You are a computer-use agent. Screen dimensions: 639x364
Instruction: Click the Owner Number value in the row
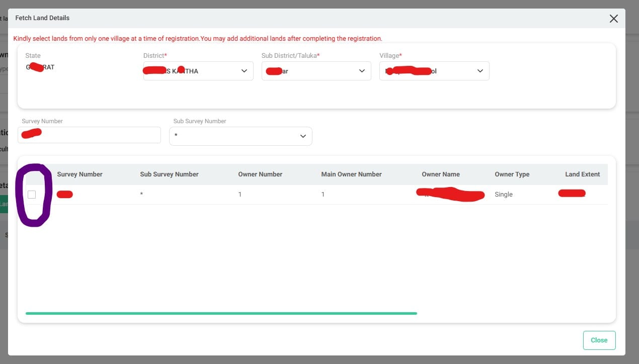point(240,195)
